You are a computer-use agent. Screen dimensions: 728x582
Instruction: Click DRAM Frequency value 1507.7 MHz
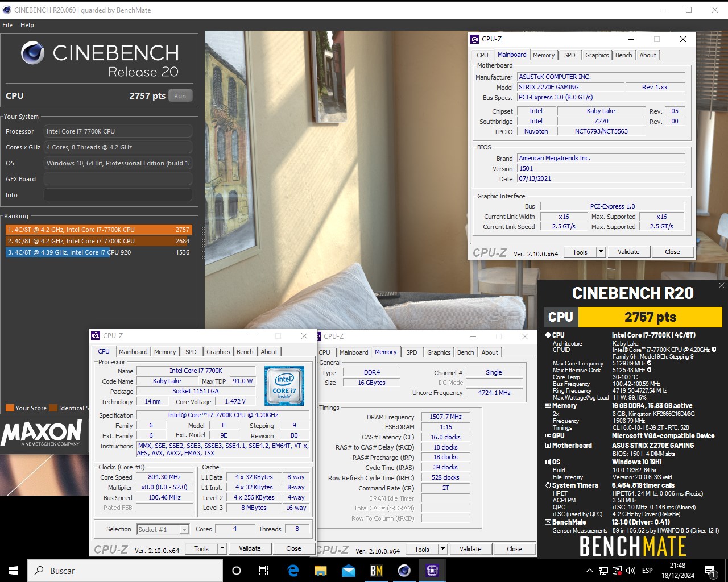coord(446,417)
